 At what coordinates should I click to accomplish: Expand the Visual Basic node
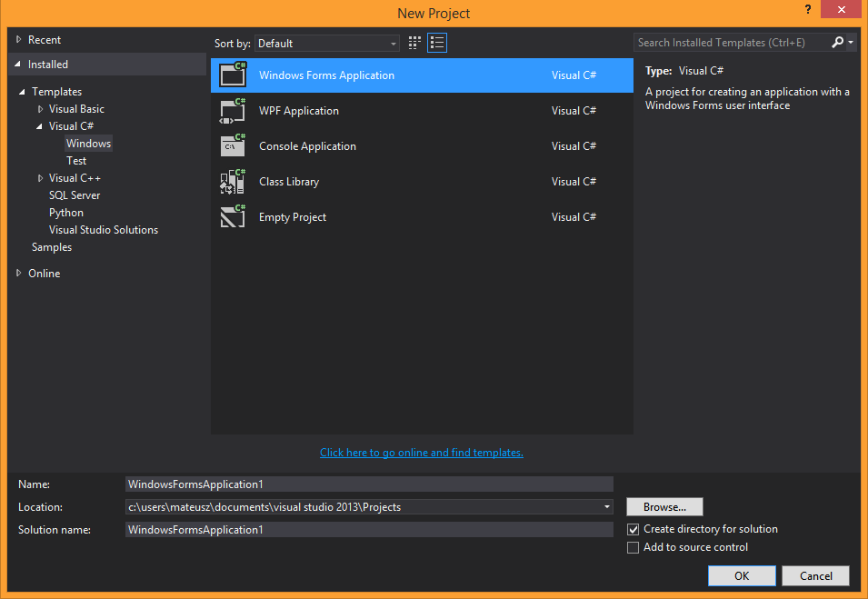tap(40, 109)
